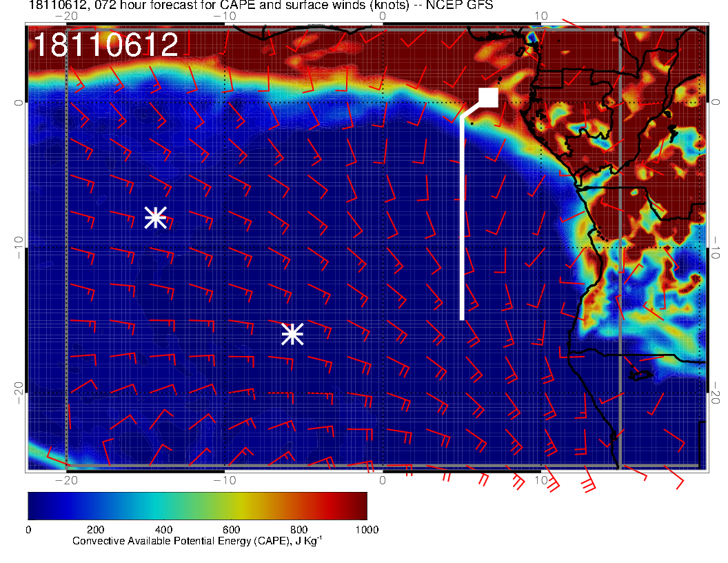
Task: Click the 1000 tick label on the colorbar
Action: [366, 530]
